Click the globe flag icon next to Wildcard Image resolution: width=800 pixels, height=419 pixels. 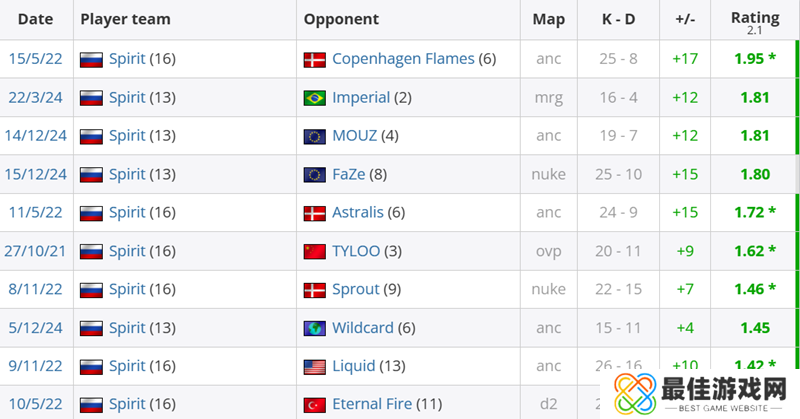pyautogui.click(x=315, y=328)
